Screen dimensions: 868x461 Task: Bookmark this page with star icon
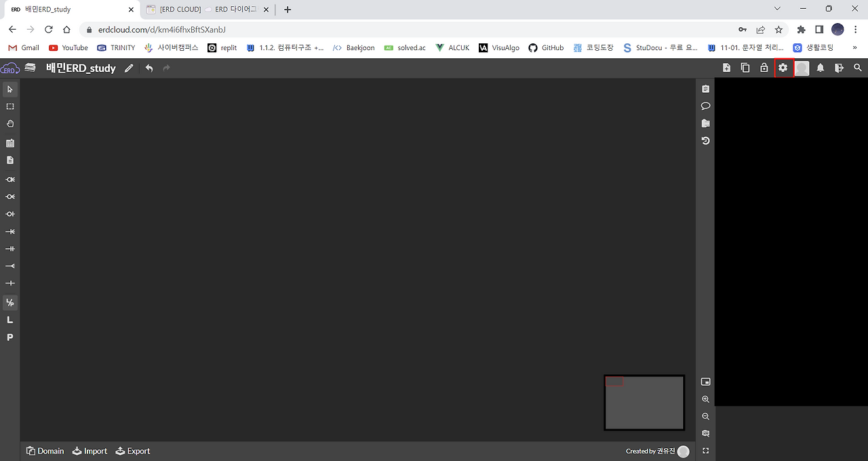(x=778, y=30)
